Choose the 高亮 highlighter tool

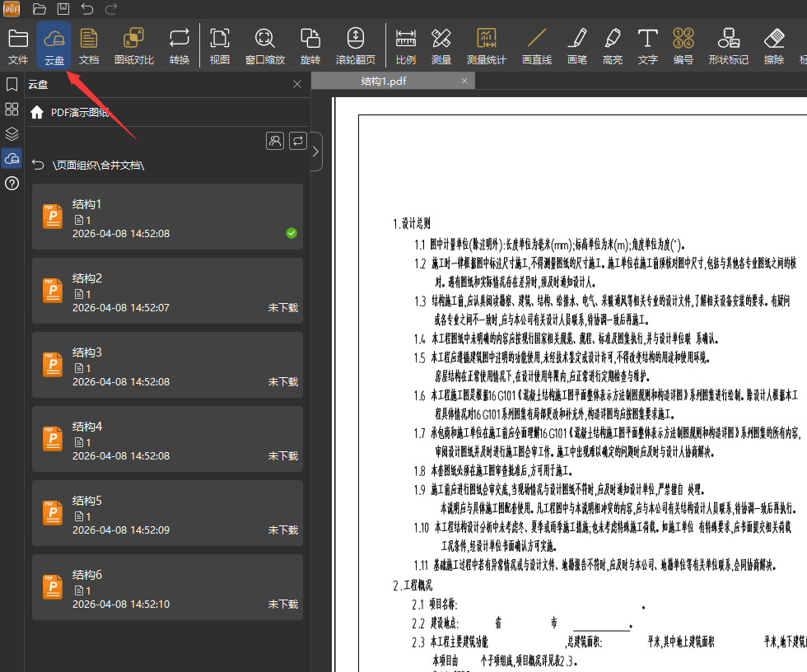click(x=613, y=45)
